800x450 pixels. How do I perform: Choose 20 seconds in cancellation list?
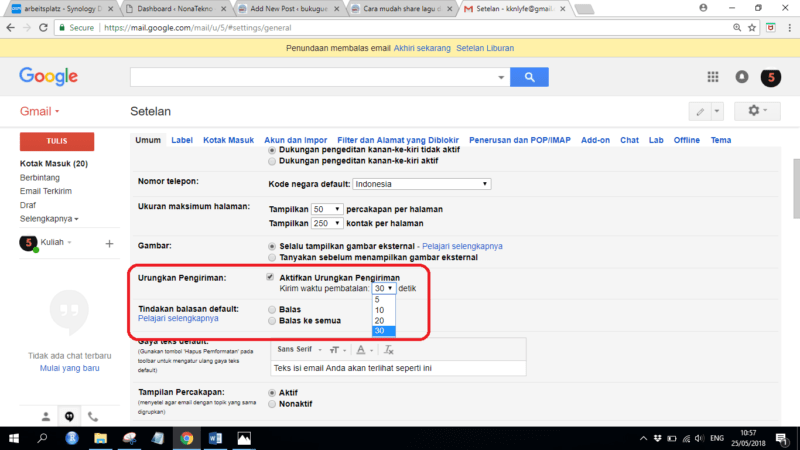click(384, 321)
